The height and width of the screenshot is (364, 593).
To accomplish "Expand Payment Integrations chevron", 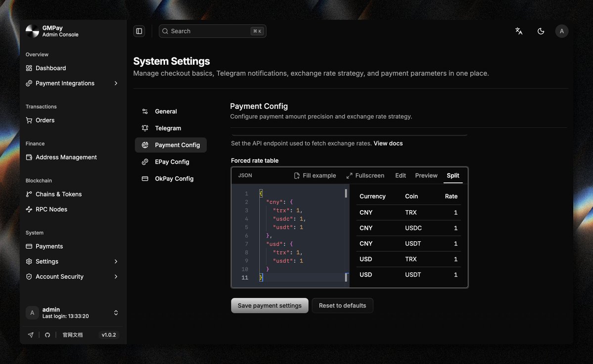I will coord(116,83).
